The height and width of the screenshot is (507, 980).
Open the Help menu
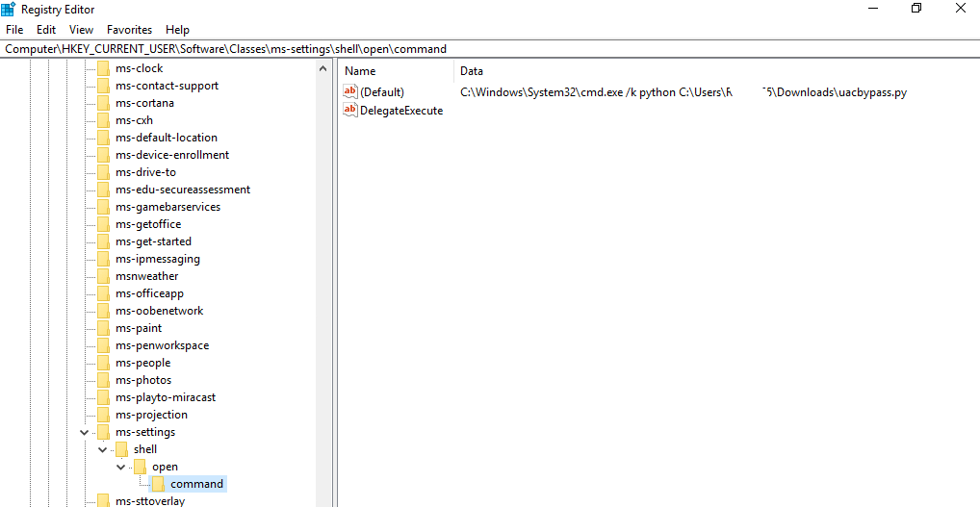point(177,30)
